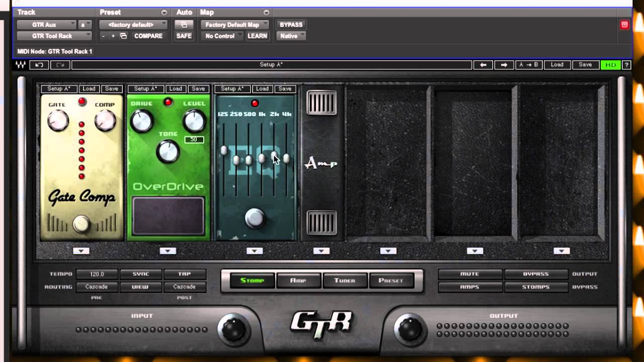This screenshot has height=362, width=644.
Task: Open the automation enable window icon
Action: pos(184,25)
